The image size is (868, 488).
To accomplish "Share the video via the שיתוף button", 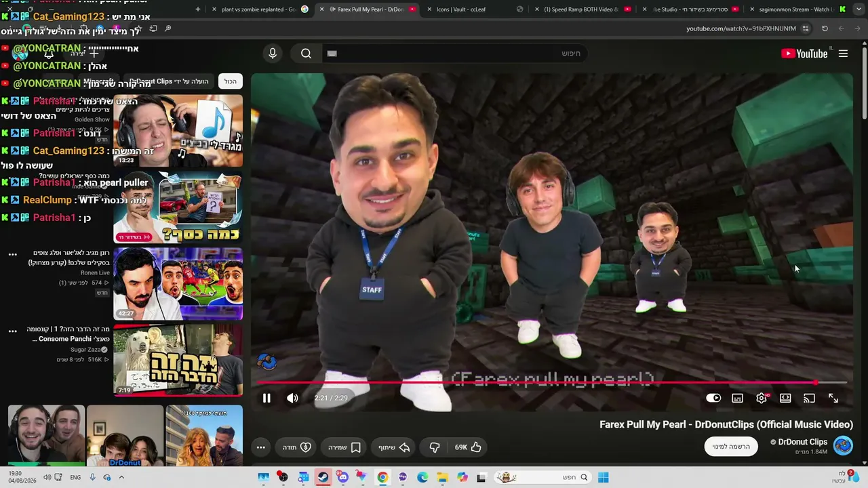I will 394,447.
